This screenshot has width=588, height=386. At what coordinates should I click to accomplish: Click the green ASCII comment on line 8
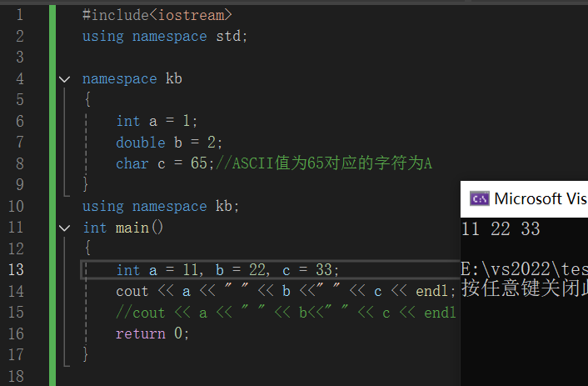click(324, 163)
